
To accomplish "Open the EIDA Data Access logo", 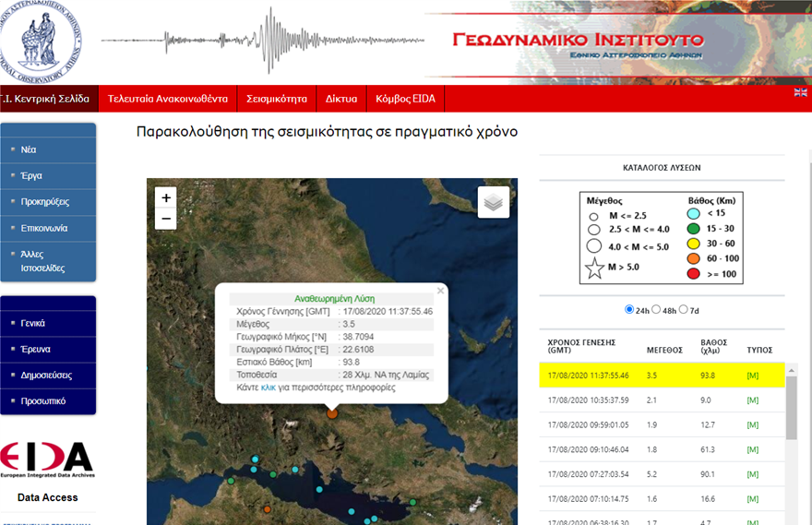I will (47, 459).
